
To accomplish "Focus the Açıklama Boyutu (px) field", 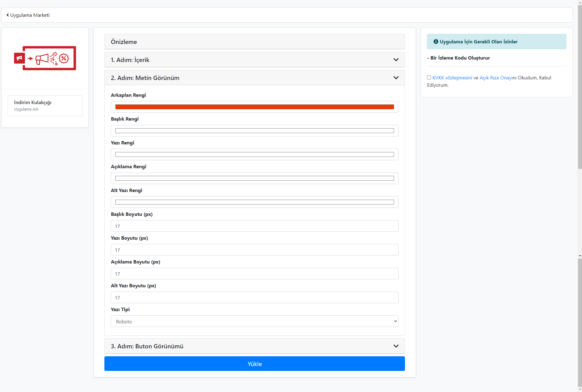I will point(255,274).
